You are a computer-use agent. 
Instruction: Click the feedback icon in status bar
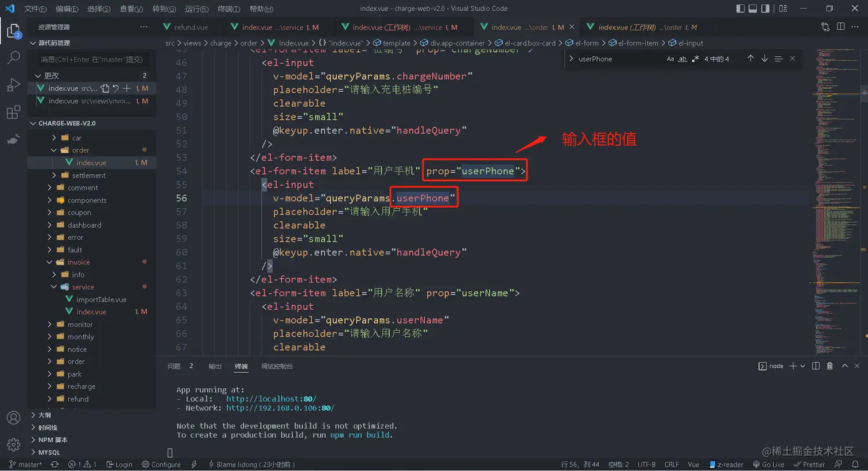tap(839, 465)
